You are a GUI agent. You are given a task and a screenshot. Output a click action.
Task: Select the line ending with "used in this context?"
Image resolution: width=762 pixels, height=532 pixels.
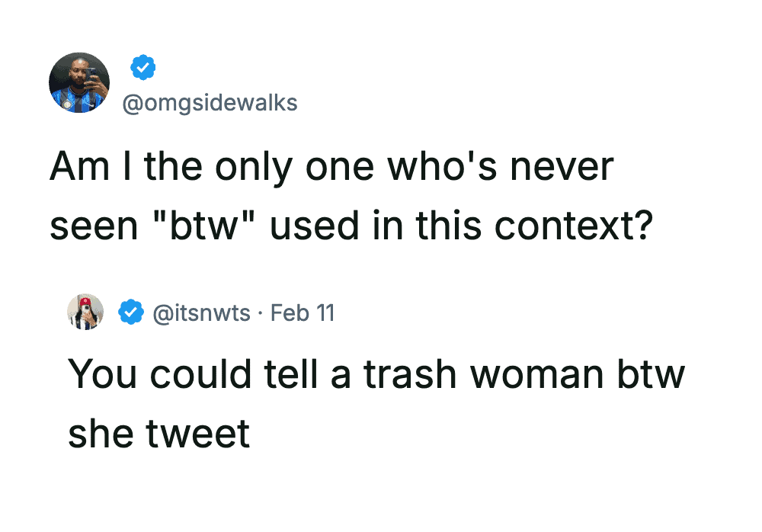[351, 227]
